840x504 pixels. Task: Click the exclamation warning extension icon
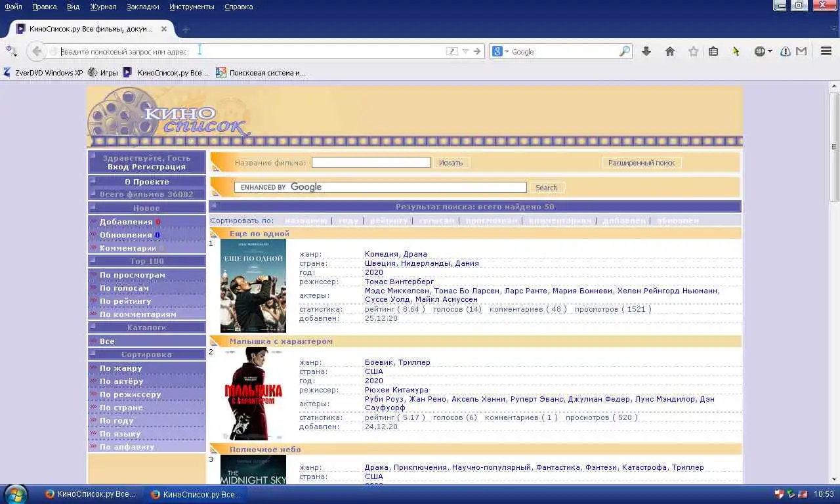pyautogui.click(x=785, y=51)
